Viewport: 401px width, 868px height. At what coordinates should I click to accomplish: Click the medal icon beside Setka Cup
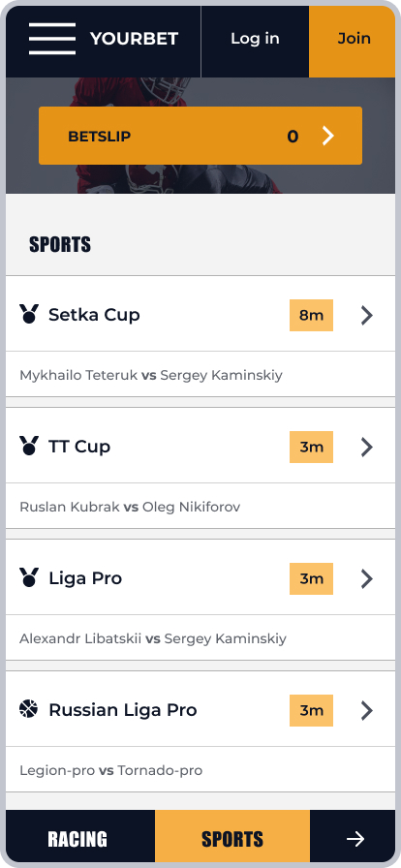coord(29,314)
